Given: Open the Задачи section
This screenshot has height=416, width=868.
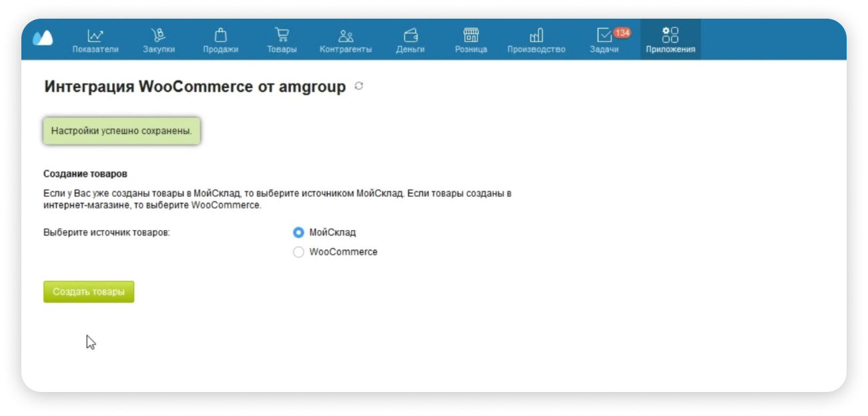Looking at the screenshot, I should tap(604, 41).
